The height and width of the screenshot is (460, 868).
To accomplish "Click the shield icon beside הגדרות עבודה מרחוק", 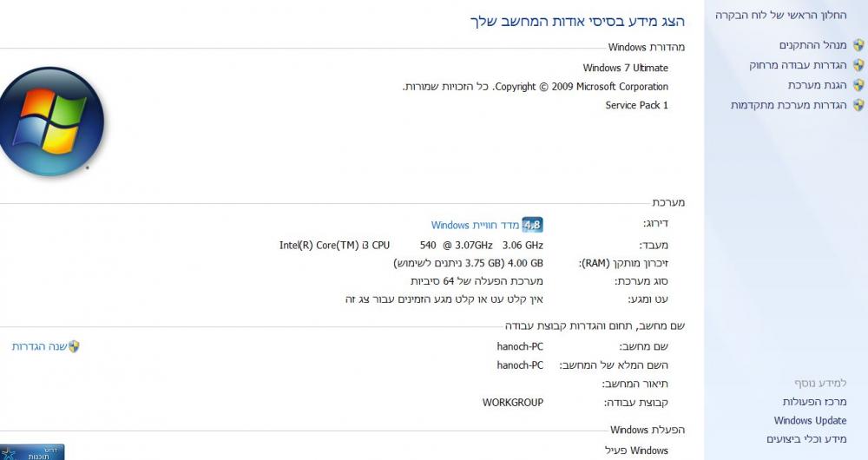I will point(858,65).
